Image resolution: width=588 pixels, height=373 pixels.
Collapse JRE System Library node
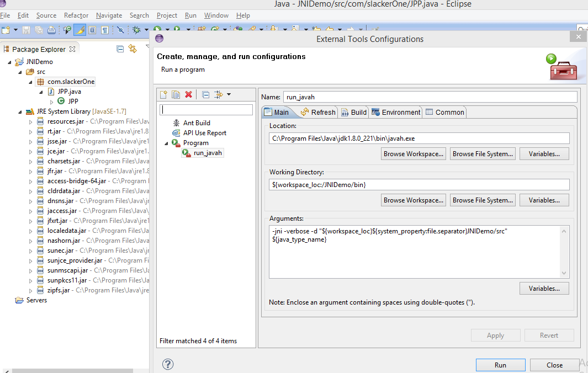20,112
